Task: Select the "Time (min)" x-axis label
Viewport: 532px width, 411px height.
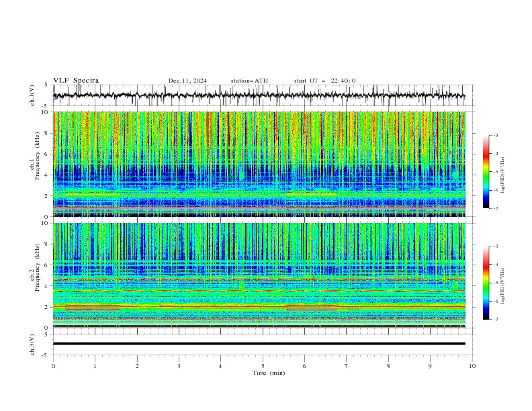Action: point(269,373)
